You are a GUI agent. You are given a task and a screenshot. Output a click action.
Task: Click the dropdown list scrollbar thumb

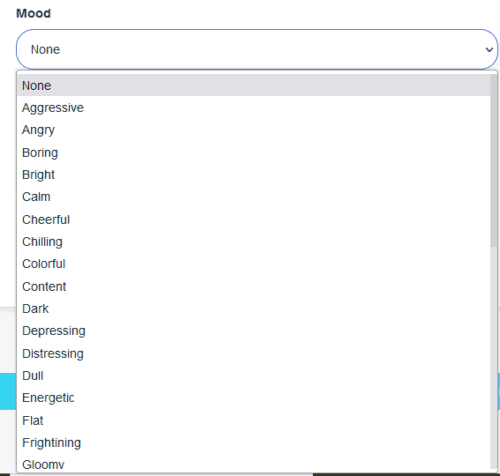494,161
